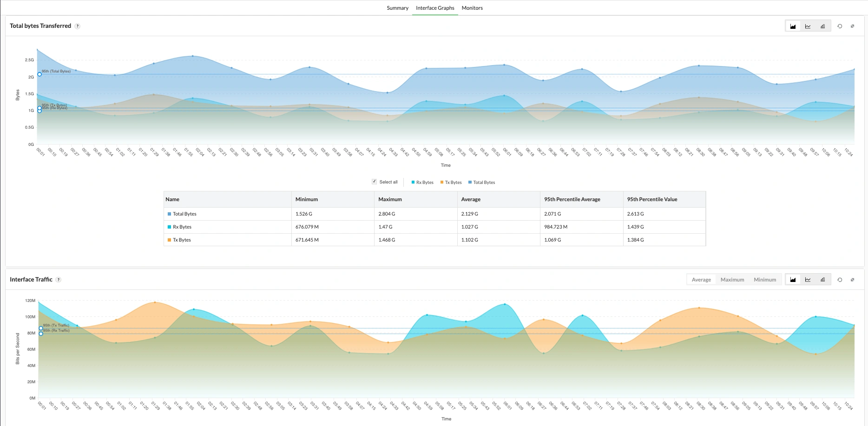Select Average view for Interface Traffic
Screen dimensions: 868x426
[701, 279]
